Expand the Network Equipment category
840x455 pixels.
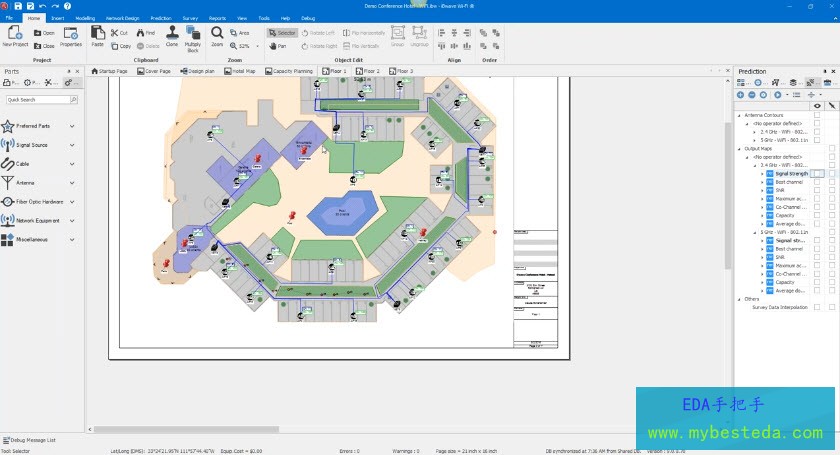click(72, 220)
